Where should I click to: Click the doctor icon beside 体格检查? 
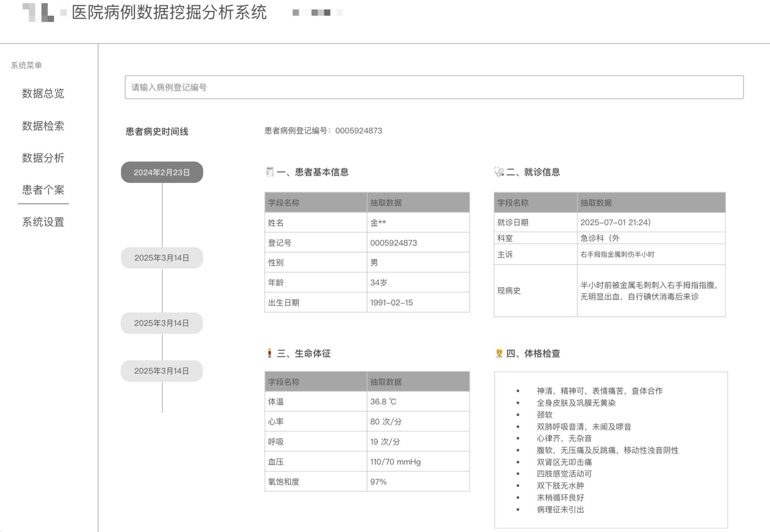[x=499, y=353]
